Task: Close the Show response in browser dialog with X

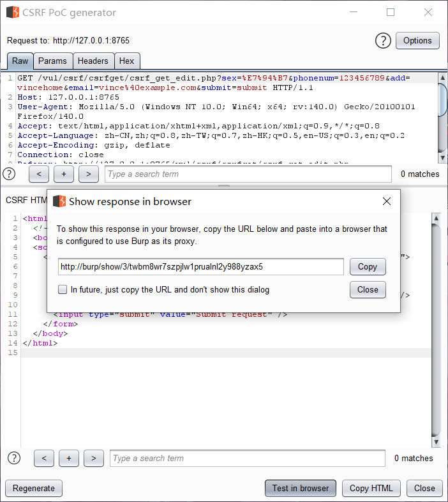Action: [387, 201]
